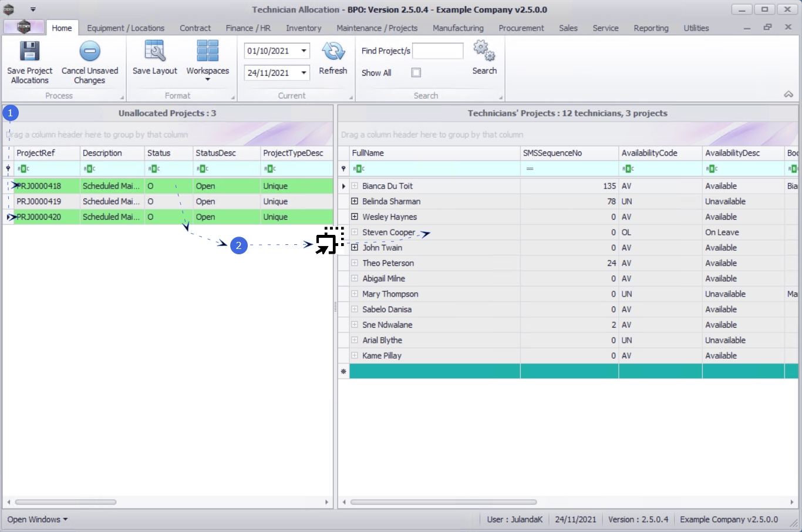This screenshot has height=532, width=802.
Task: Toggle the Show All checkbox
Action: (416, 73)
